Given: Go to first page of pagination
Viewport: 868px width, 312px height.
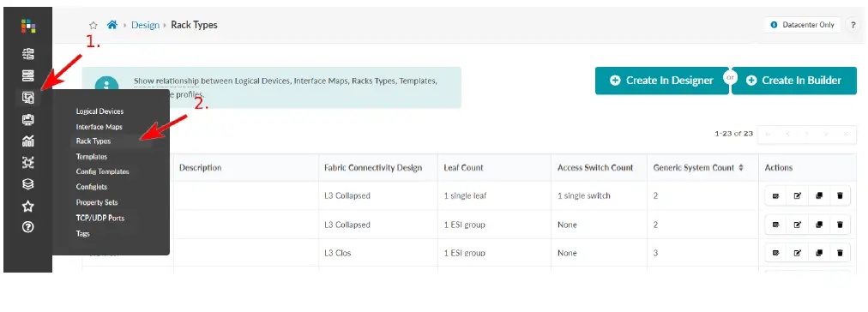Looking at the screenshot, I should pyautogui.click(x=768, y=134).
